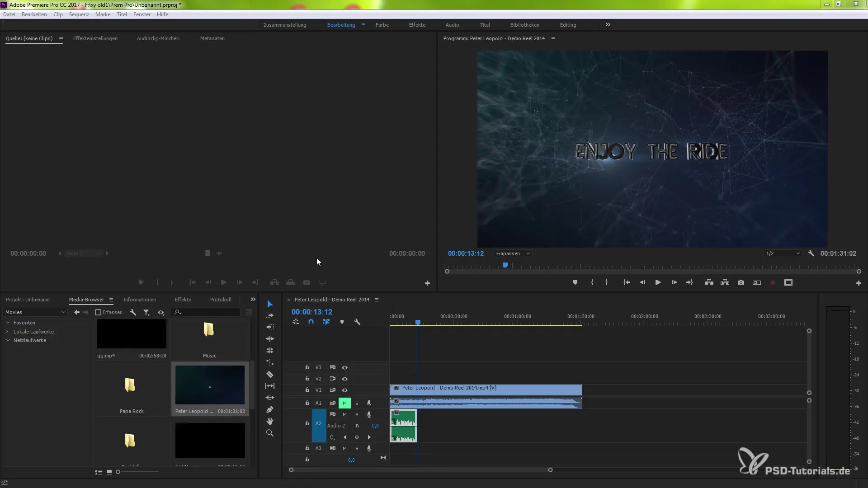Open Einpassen zoom level dropdown
Image resolution: width=868 pixels, height=488 pixels.
pos(513,253)
